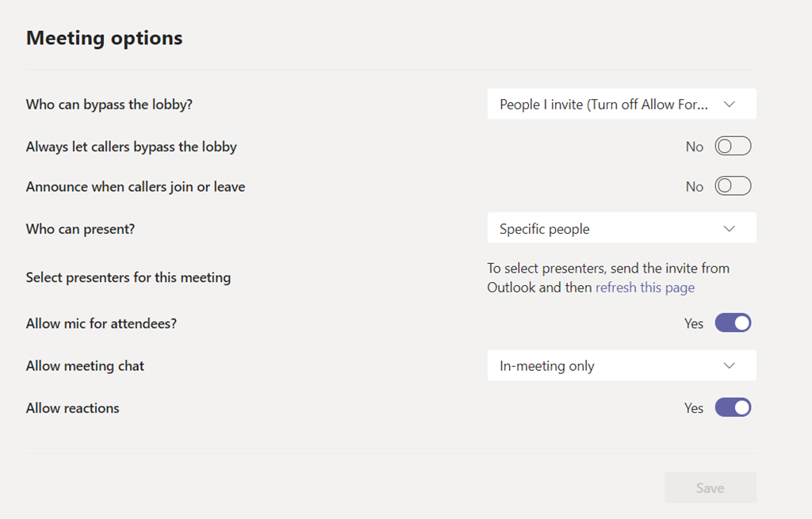Open the 'People I invite' lobby dropdown

(608, 105)
